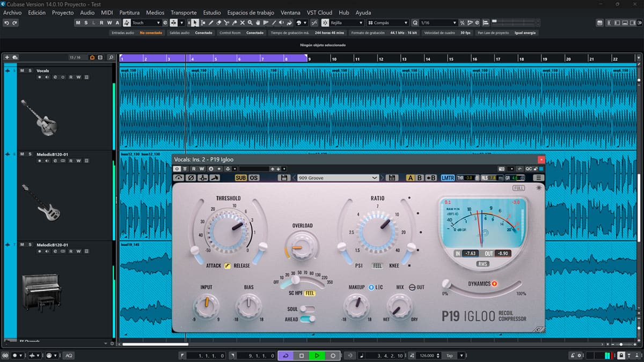Select plugin A state button

click(410, 178)
